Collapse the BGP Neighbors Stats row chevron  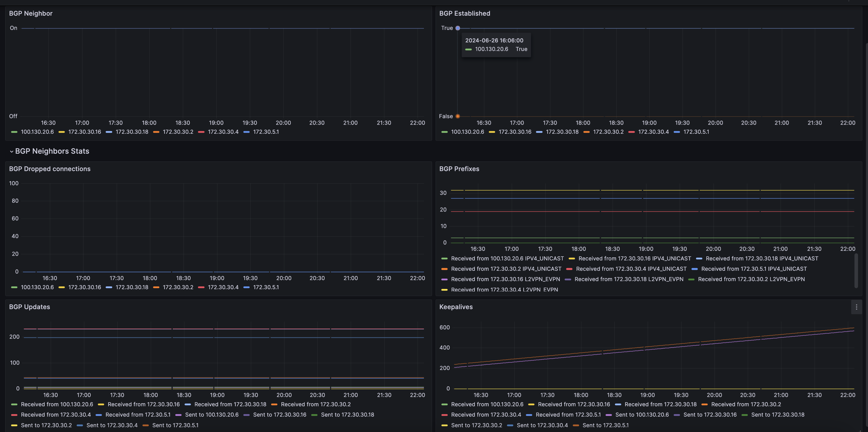click(11, 151)
